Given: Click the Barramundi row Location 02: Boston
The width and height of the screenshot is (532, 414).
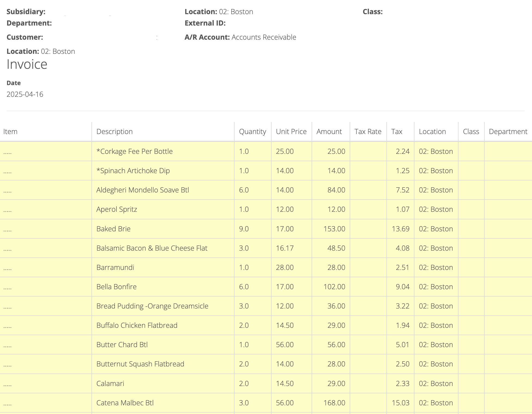Looking at the screenshot, I should tap(436, 267).
